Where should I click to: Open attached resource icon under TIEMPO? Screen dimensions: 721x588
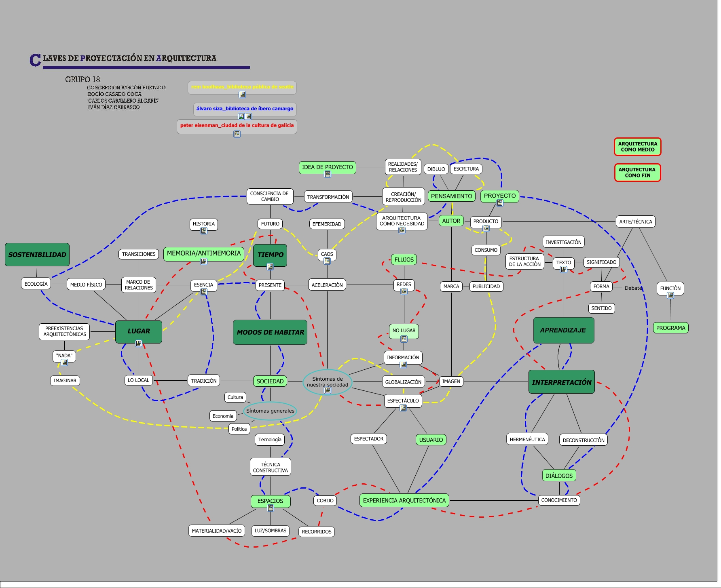pyautogui.click(x=270, y=267)
